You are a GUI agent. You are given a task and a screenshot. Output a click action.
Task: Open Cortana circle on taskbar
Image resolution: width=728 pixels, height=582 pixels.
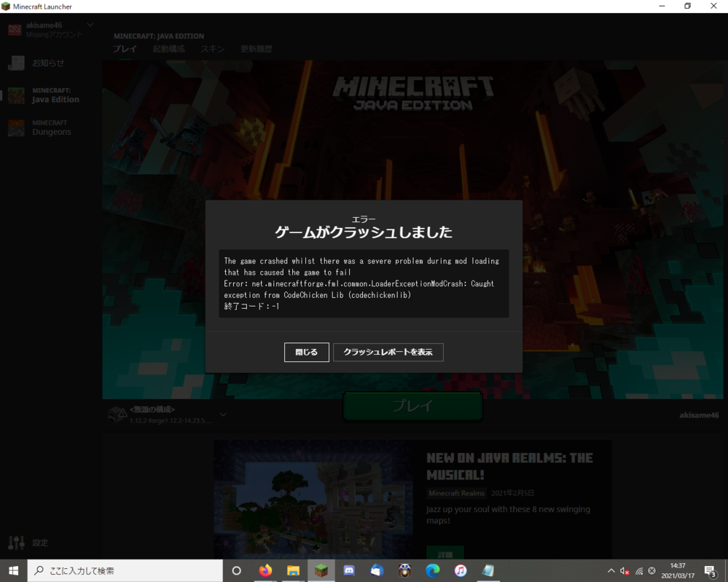236,570
